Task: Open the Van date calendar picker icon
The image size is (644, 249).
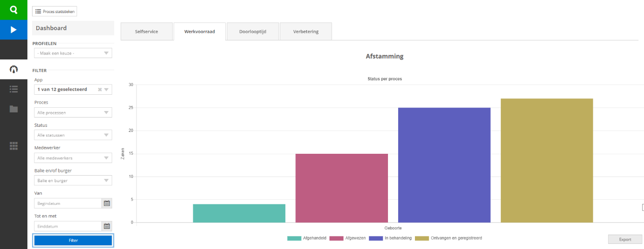Action: (107, 203)
